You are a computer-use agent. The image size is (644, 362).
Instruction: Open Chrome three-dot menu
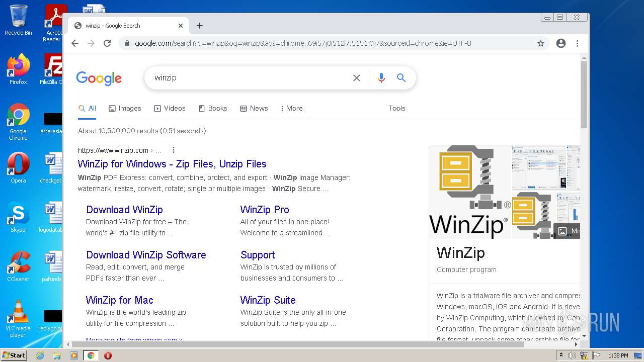coord(578,43)
